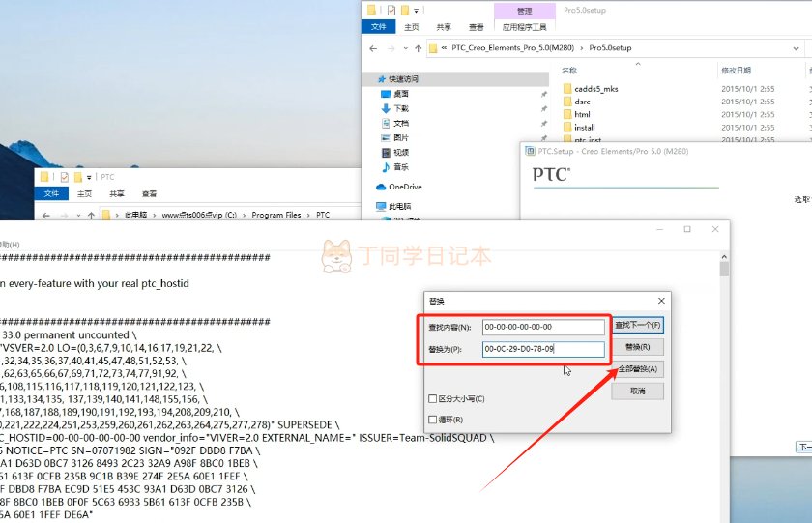Click the Replace with input field
The width and height of the screenshot is (812, 523).
(x=543, y=349)
